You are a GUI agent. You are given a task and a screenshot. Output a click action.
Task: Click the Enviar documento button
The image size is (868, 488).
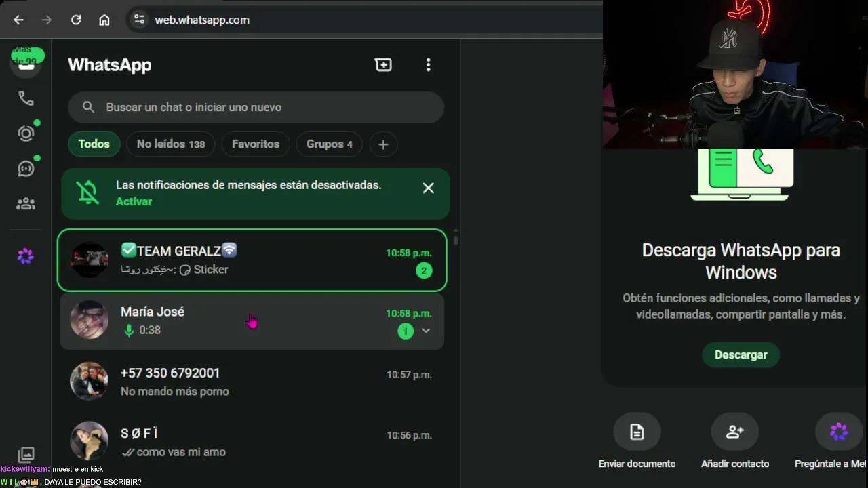(637, 441)
